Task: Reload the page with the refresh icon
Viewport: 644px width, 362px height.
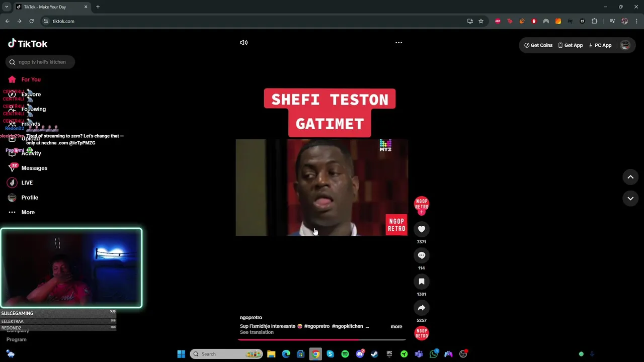Action: pos(31,21)
